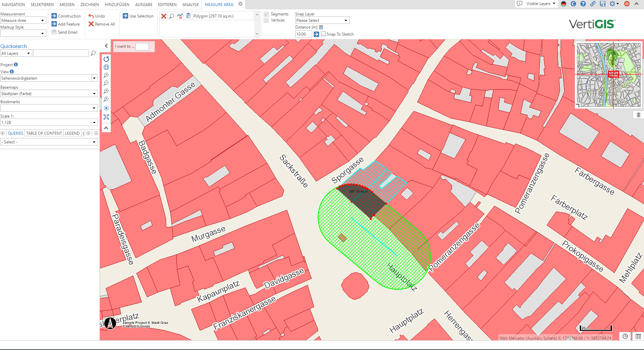This screenshot has height=350, width=644.
Task: Click the 3D profile icon for polygon
Action: point(180,16)
